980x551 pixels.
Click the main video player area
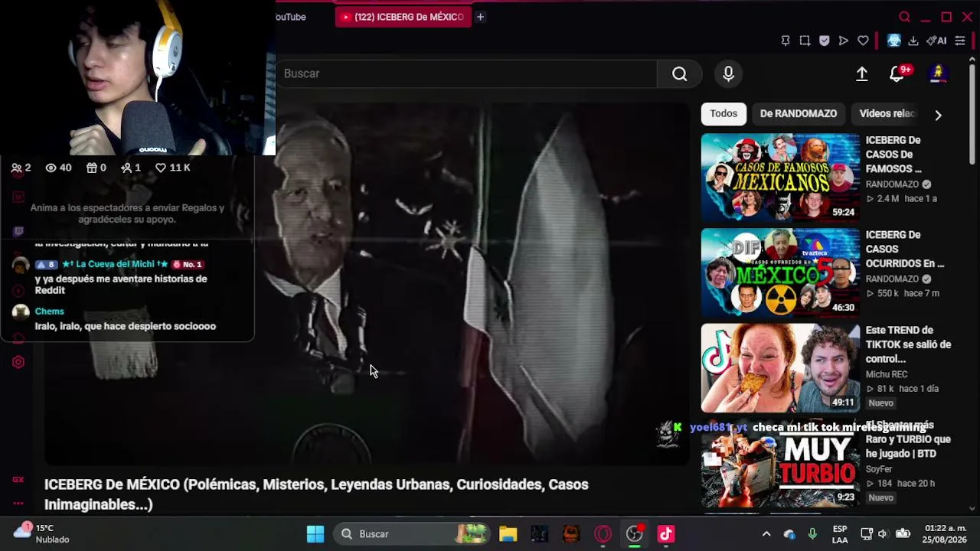367,283
